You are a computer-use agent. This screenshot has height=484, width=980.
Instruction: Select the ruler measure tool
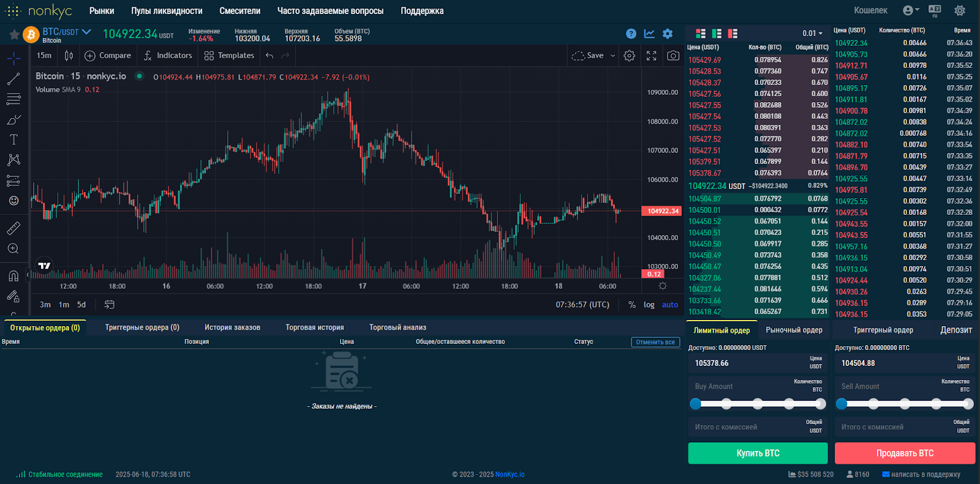pos(13,228)
